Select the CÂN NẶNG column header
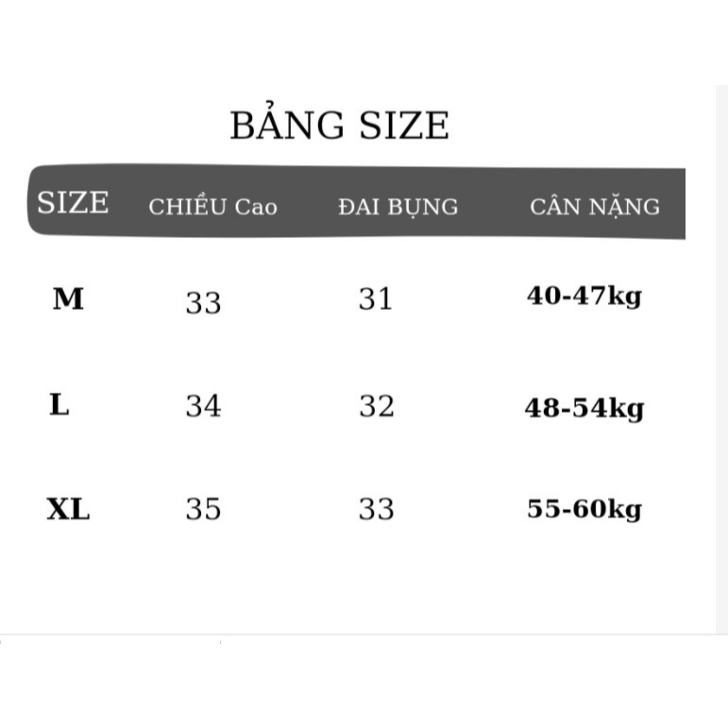 [595, 206]
